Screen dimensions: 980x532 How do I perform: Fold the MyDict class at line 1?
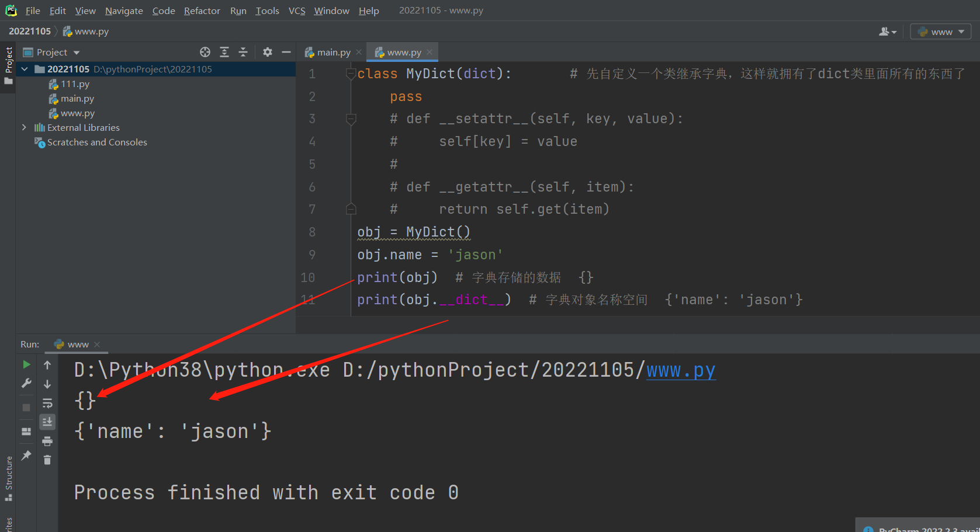coord(351,74)
